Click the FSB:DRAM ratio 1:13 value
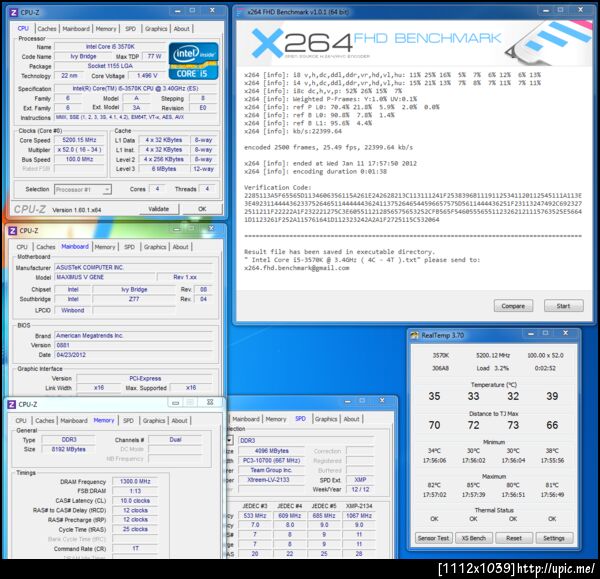The height and width of the screenshot is (579, 600). (135, 491)
